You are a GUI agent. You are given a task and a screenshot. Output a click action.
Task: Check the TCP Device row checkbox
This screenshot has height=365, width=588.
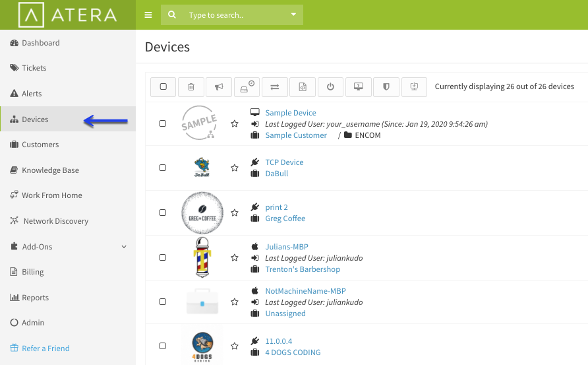[x=163, y=168]
